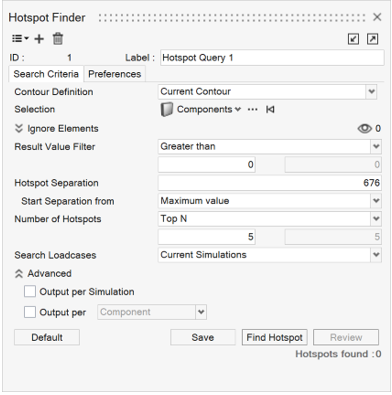Click the Find Hotspot button
This screenshot has width=392, height=395.
tap(275, 337)
